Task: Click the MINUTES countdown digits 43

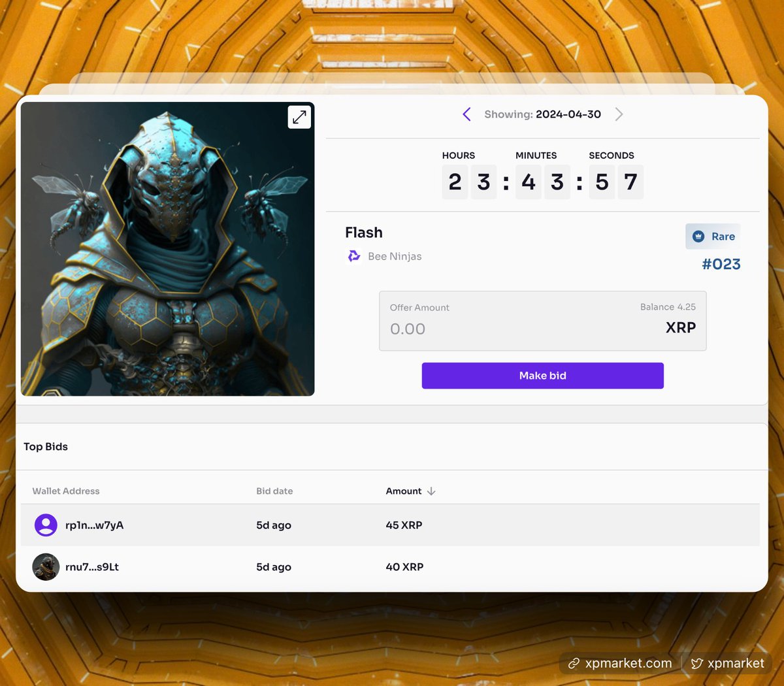Action: tap(542, 182)
